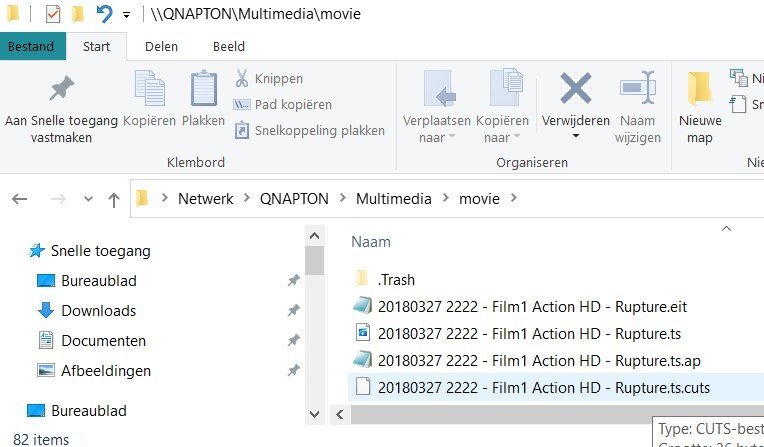764x447 pixels.
Task: Click the Naam wijzigen rename icon
Action: pyautogui.click(x=637, y=89)
